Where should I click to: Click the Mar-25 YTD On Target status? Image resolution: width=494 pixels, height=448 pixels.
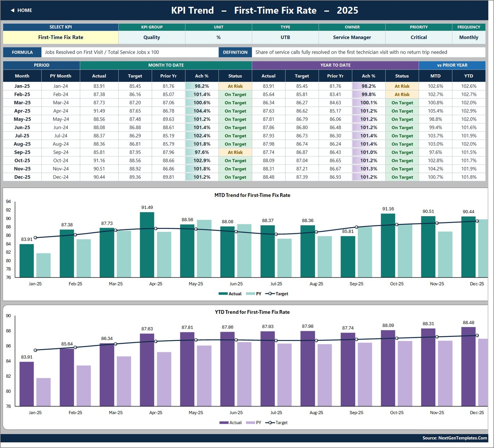point(402,103)
